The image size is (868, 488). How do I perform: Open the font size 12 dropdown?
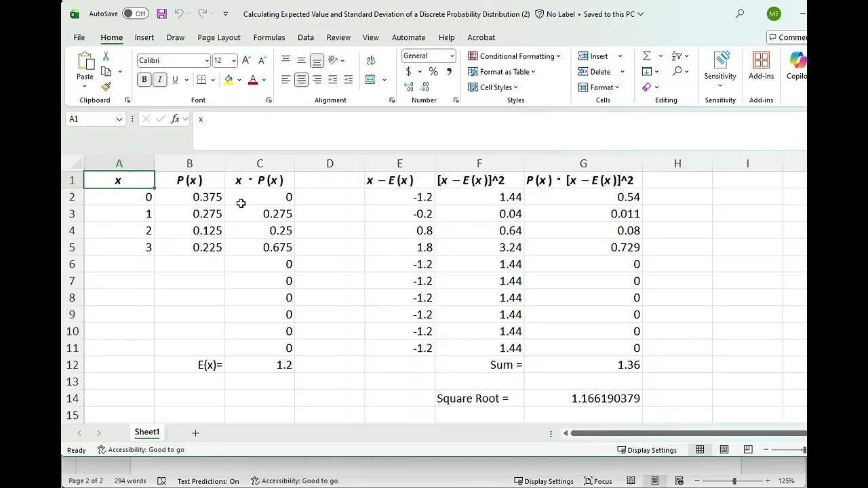(233, 60)
